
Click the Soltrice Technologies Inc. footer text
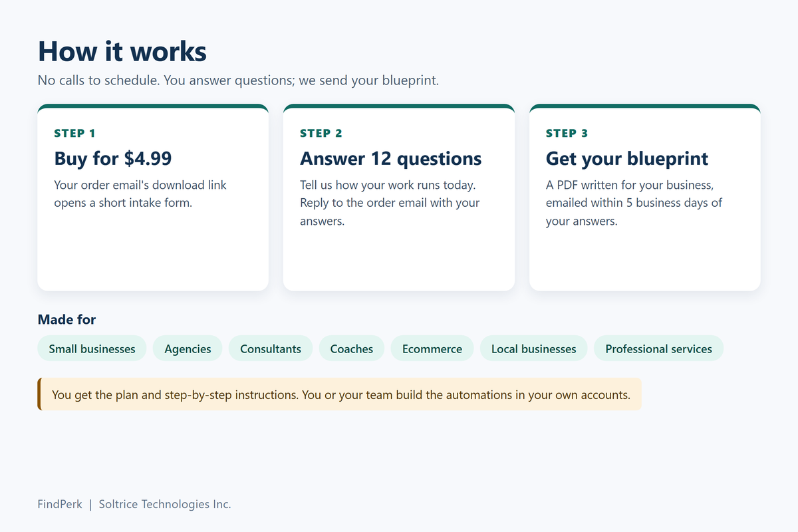click(x=165, y=504)
